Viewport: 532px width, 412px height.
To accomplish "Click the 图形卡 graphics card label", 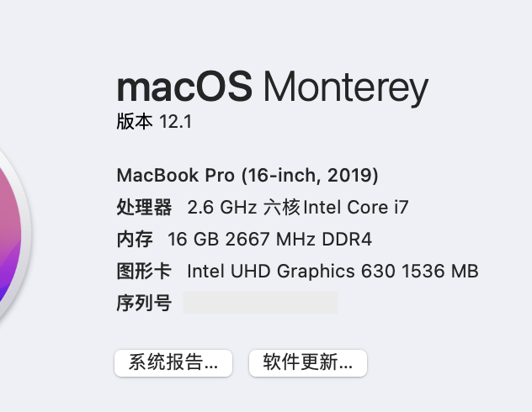I will [x=144, y=271].
